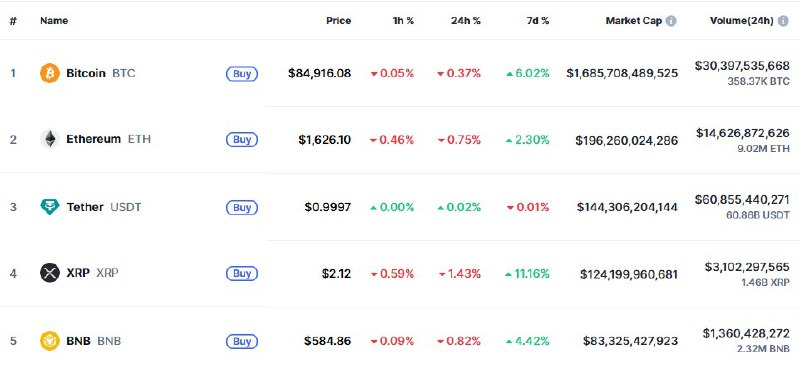Click the Ethereum diamond logo icon

pos(50,139)
